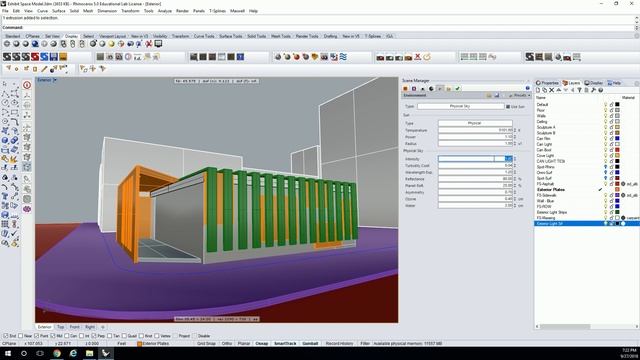Open Rhino from the Windows taskbar

pyautogui.click(x=106, y=353)
